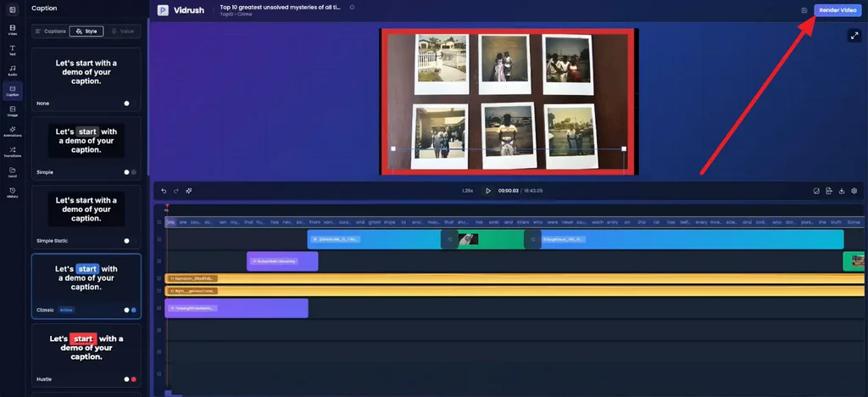Image resolution: width=868 pixels, height=397 pixels.
Task: Click the save icon beside Render Video
Action: point(804,10)
